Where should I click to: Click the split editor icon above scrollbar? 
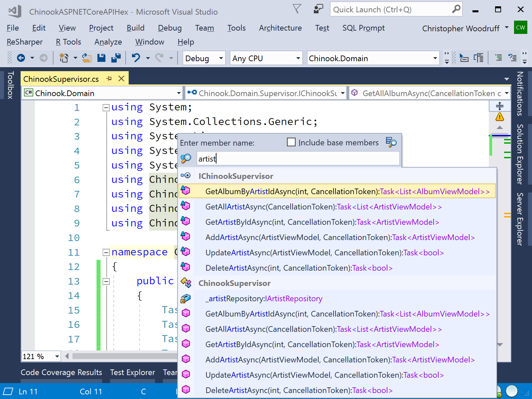500,106
